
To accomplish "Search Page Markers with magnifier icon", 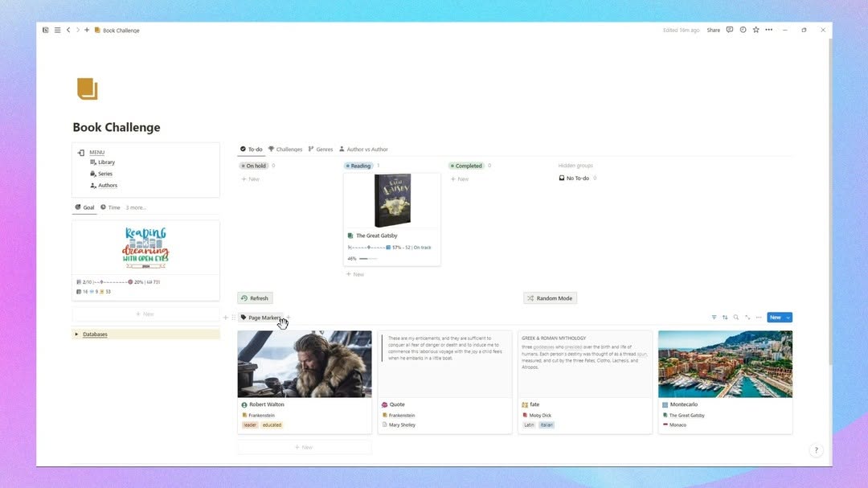I will (x=735, y=318).
